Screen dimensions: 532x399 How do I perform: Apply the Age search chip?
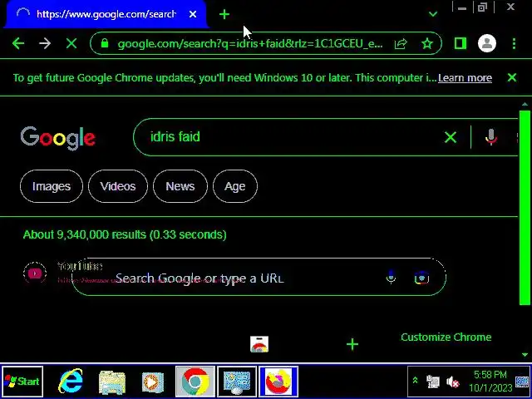[x=234, y=186]
